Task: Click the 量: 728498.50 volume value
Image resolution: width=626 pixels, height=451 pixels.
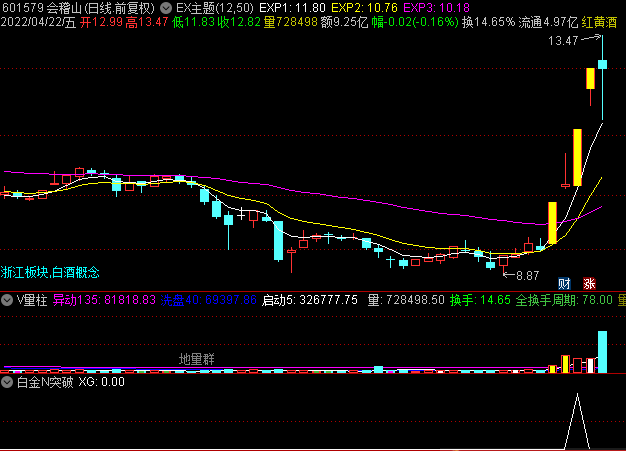Action: (x=406, y=300)
